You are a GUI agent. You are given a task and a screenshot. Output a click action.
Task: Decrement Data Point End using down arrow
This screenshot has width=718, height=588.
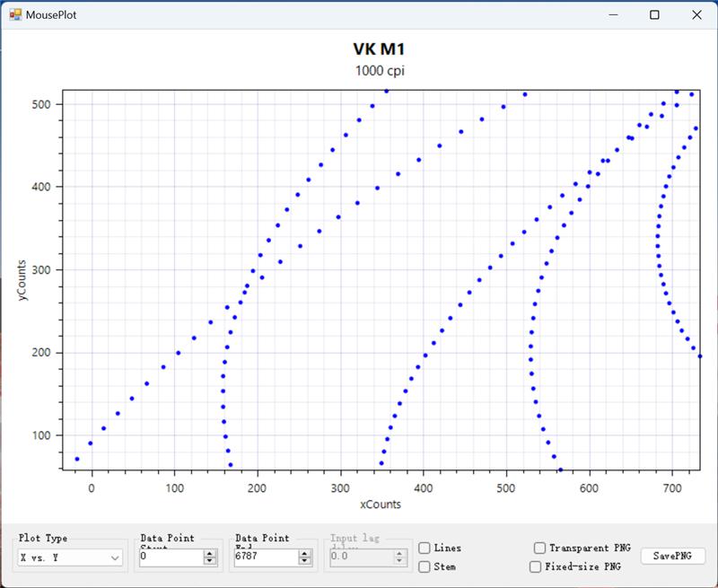click(306, 562)
